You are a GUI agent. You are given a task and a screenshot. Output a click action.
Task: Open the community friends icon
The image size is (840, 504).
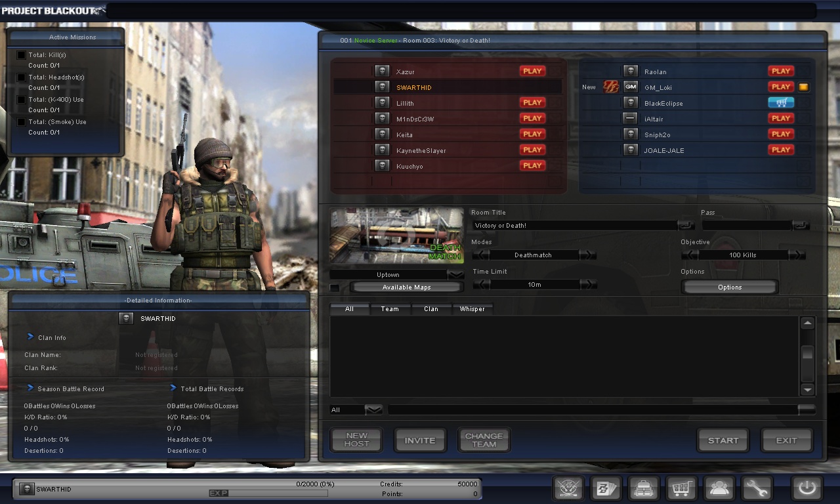click(719, 489)
